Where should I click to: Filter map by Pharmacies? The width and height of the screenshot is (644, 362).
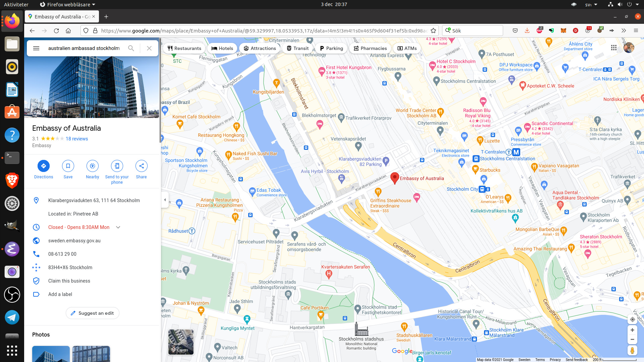[x=370, y=48]
